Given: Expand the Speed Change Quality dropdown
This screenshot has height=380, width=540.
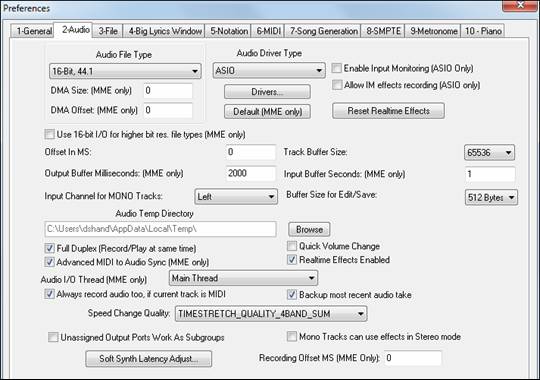Looking at the screenshot, I should pyautogui.click(x=271, y=314).
